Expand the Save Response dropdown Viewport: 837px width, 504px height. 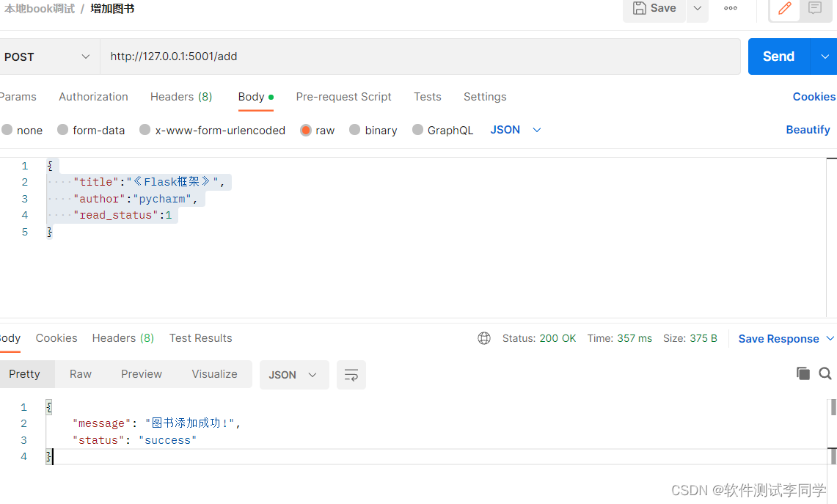(830, 338)
